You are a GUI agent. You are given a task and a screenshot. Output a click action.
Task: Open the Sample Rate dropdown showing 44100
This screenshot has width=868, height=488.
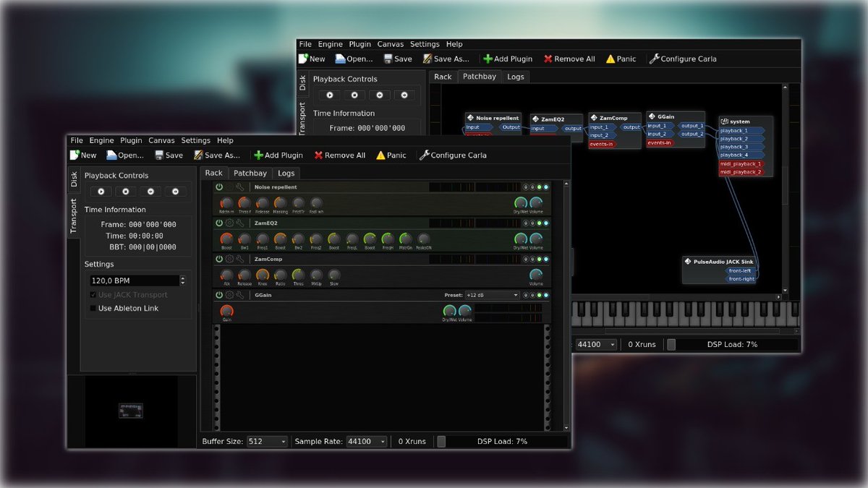click(366, 441)
